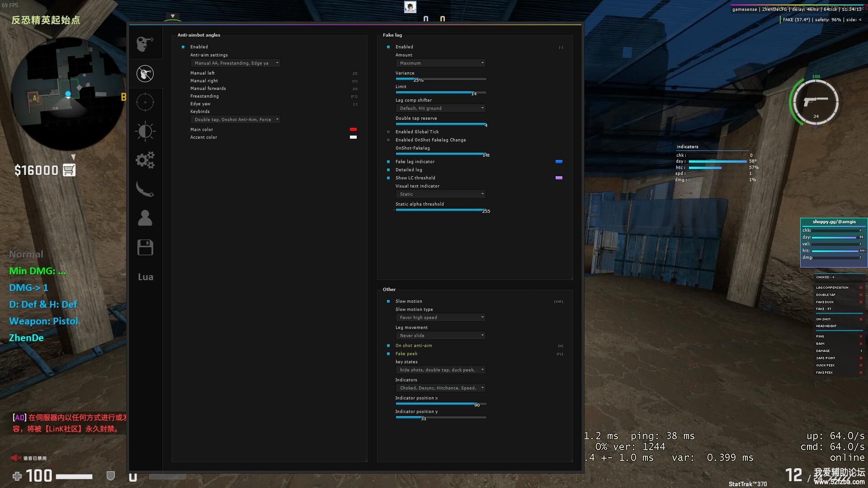This screenshot has height=488, width=868.
Task: Toggle On shot anti-aim checkbox
Action: click(388, 346)
